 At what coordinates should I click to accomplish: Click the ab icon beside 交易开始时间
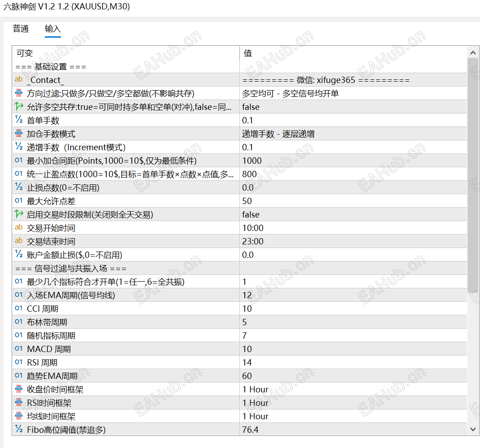[x=18, y=227]
